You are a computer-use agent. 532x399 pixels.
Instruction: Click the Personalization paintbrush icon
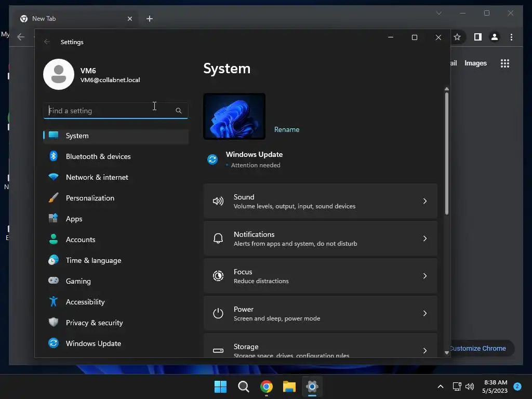point(54,197)
